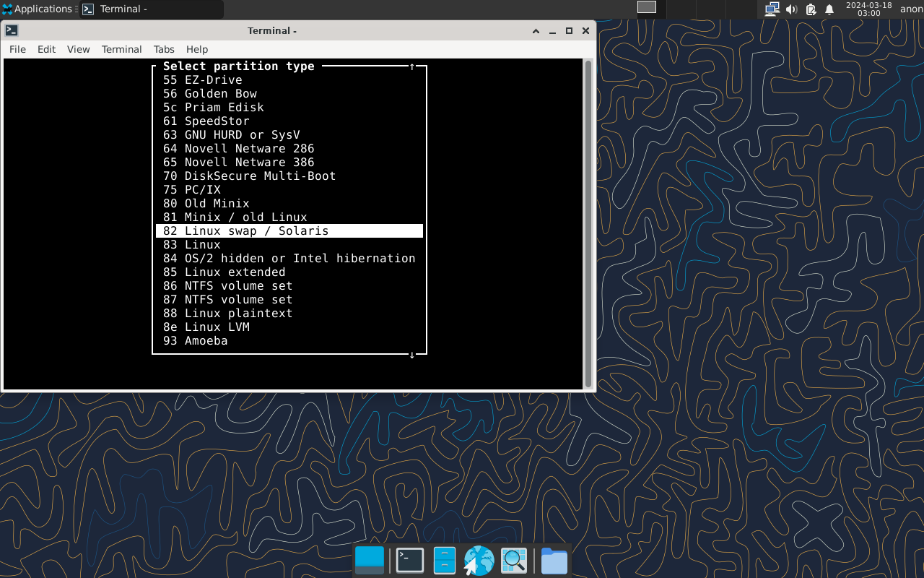Open the File menu
The height and width of the screenshot is (578, 924).
click(17, 49)
